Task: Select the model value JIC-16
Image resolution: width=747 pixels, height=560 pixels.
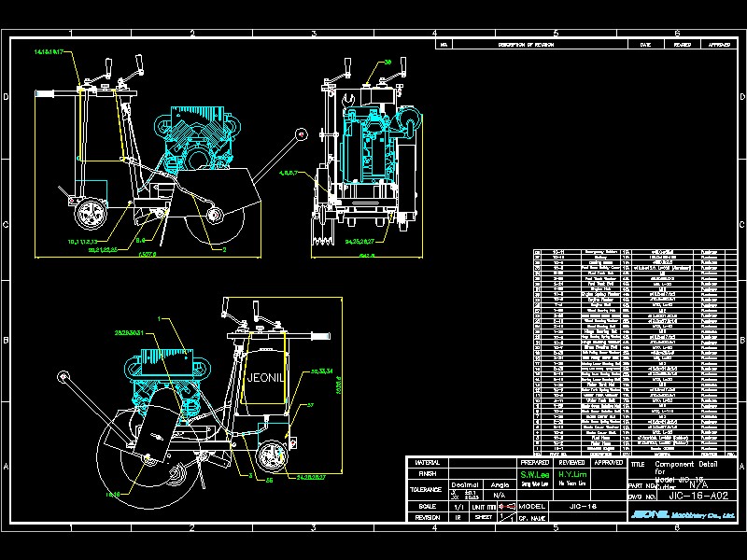Action: [583, 506]
